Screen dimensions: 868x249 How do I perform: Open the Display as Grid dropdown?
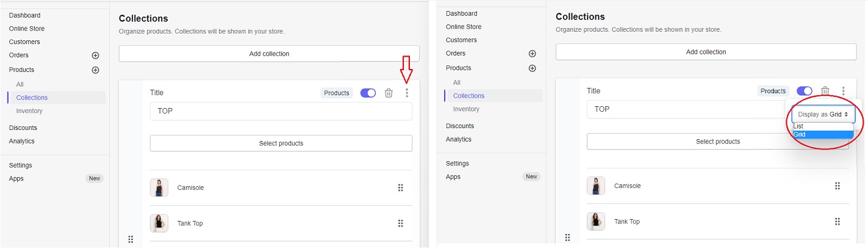click(x=823, y=114)
